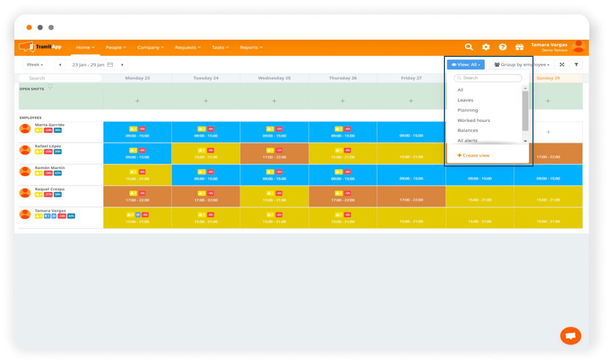Go to previous week arrow

click(x=60, y=65)
